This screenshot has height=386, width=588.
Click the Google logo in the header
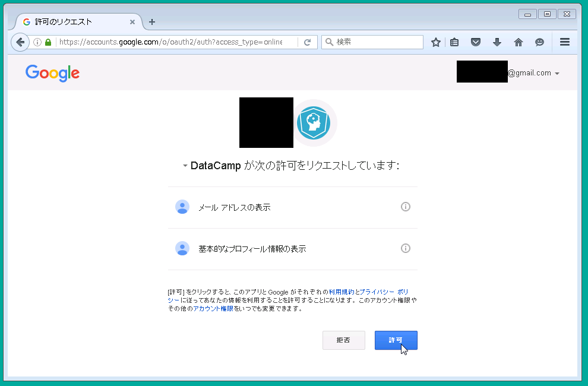point(52,73)
